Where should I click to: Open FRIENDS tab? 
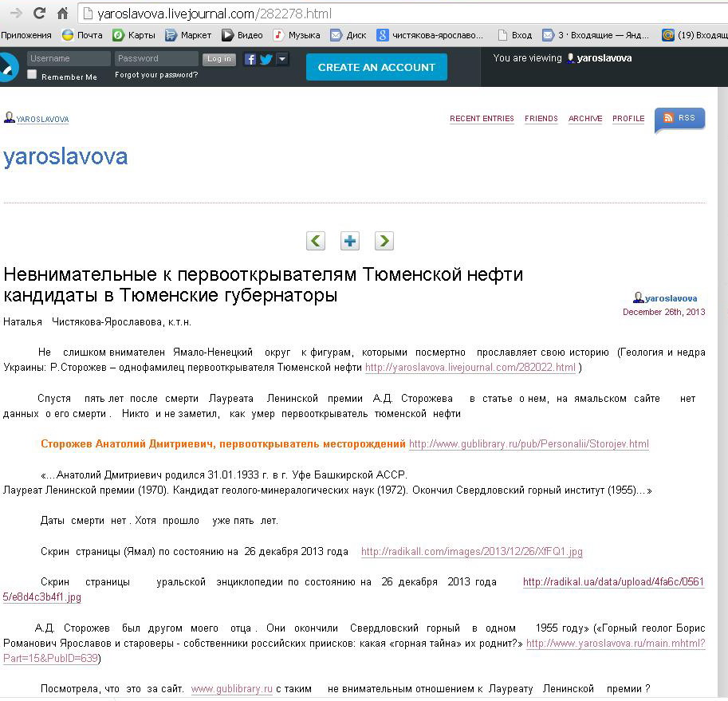(541, 118)
